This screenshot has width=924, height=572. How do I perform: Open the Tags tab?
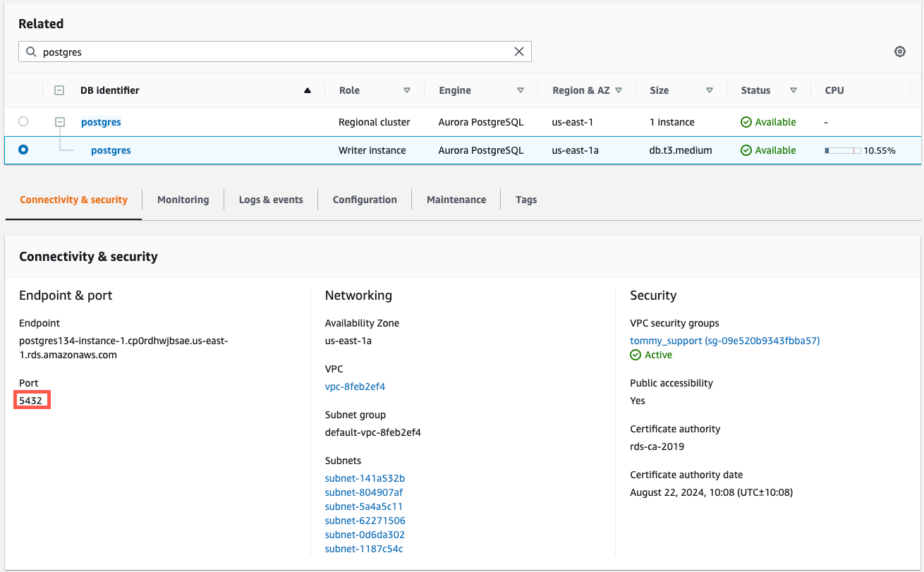[x=526, y=200]
